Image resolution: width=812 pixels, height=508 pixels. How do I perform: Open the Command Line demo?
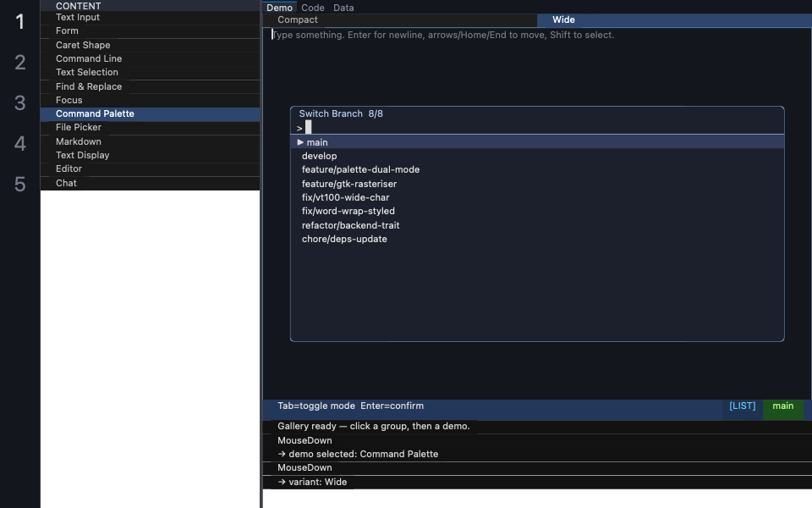(151, 58)
